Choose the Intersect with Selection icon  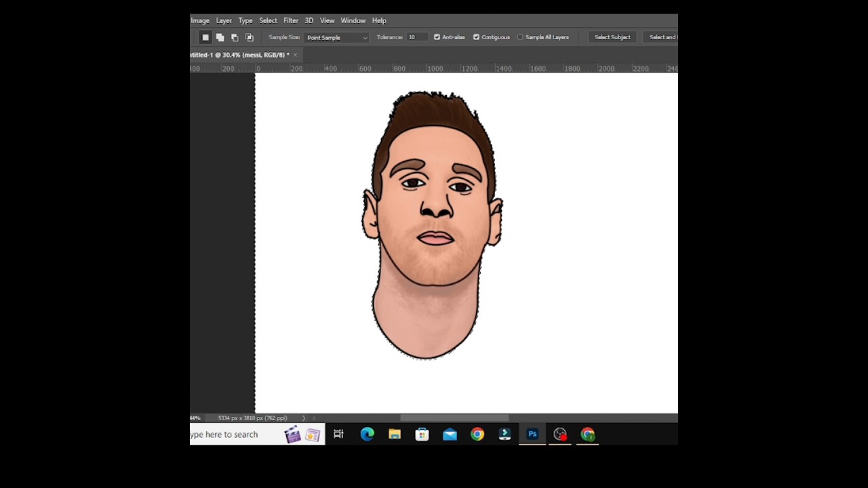[250, 37]
